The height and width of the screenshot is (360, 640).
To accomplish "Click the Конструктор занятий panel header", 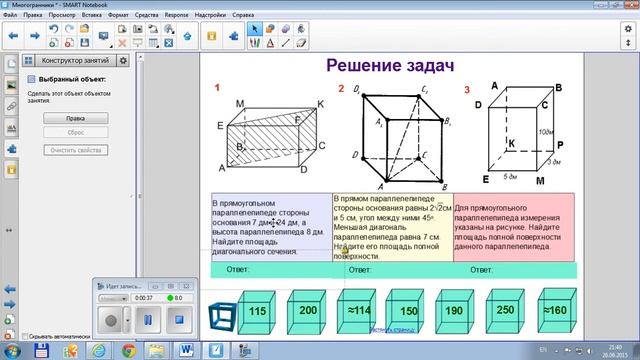I will [76, 61].
